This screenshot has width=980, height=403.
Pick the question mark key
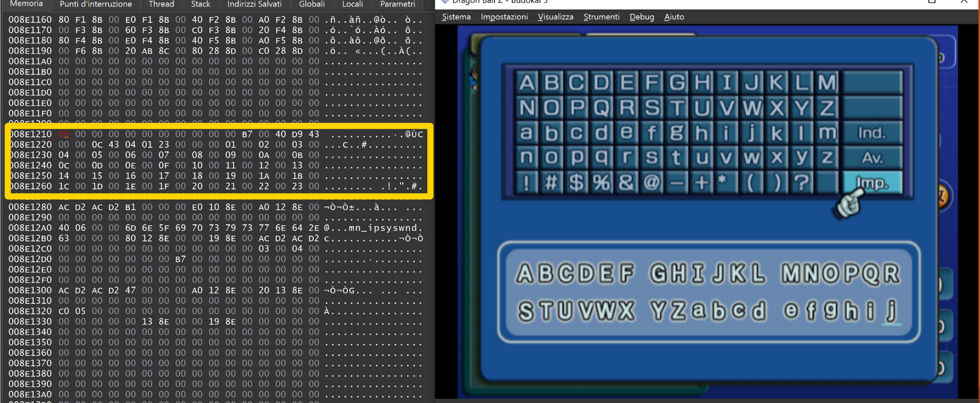802,182
